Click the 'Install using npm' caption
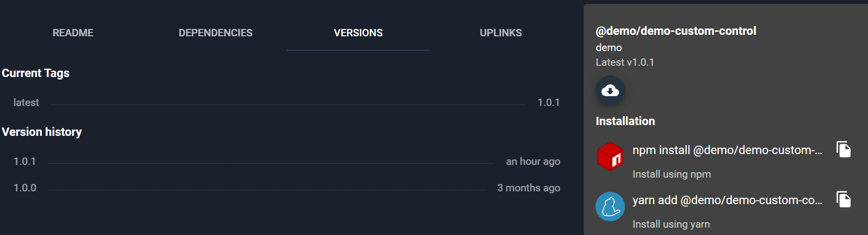Image resolution: width=868 pixels, height=235 pixels. coord(671,174)
